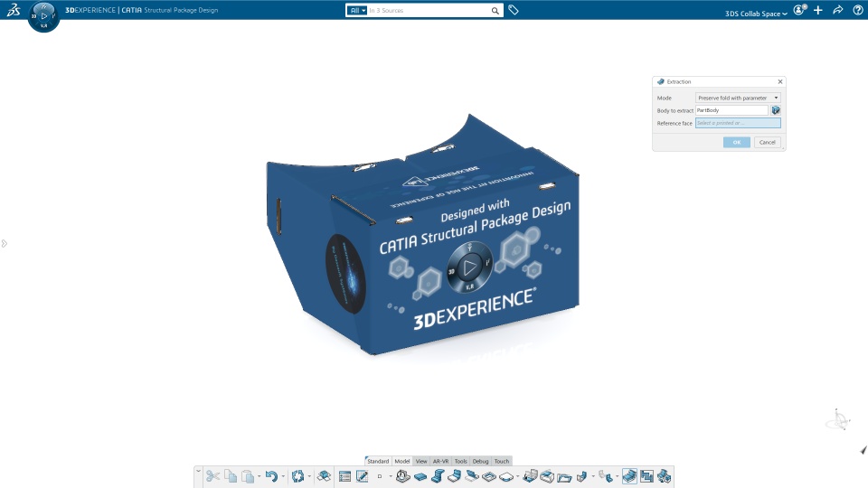Click the table list icon in toolbar
Viewport: 868px width, 488px height.
[344, 476]
